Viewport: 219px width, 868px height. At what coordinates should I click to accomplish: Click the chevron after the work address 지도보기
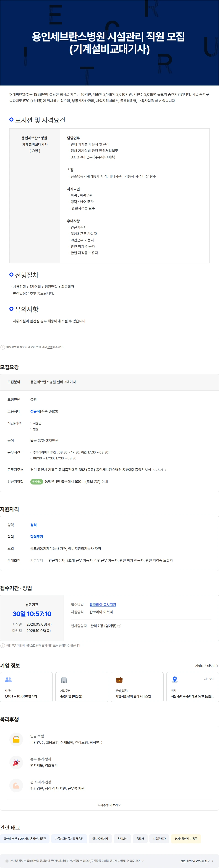point(165,470)
